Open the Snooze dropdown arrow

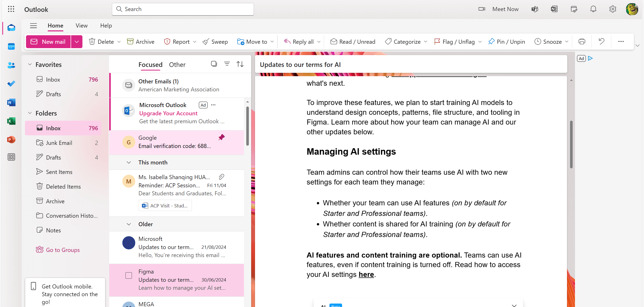(x=567, y=42)
